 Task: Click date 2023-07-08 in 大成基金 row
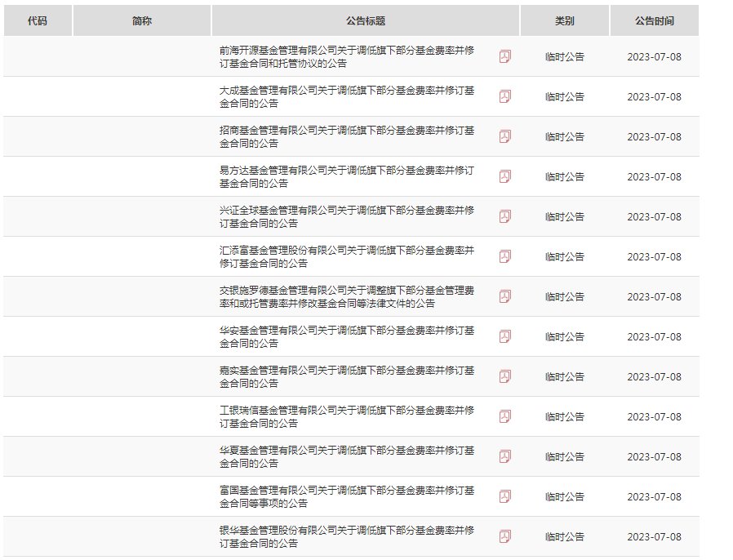[x=655, y=97]
